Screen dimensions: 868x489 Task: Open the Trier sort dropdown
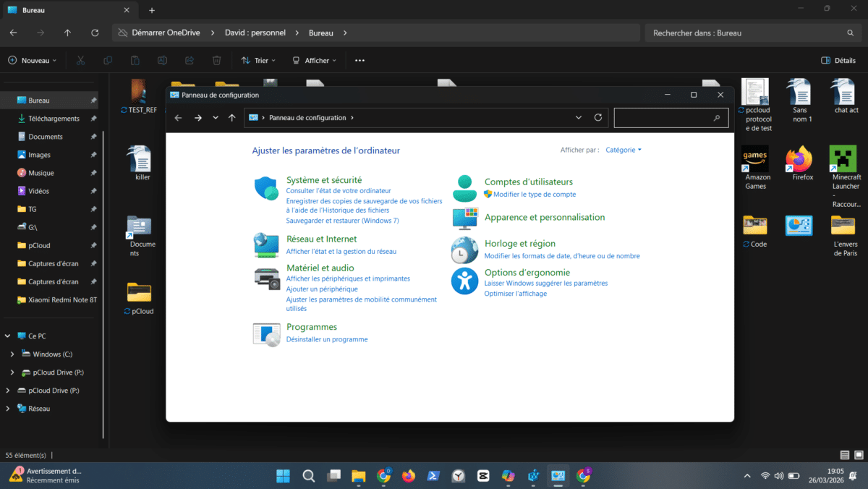pos(257,60)
